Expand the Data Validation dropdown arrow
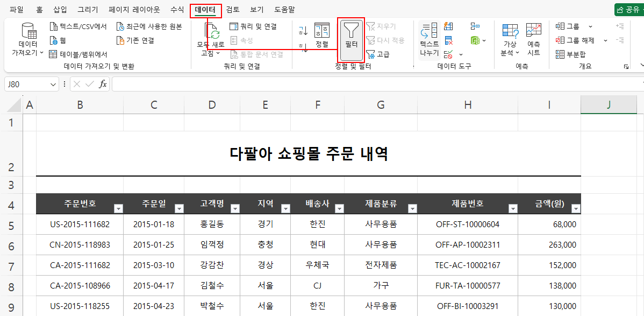 pyautogui.click(x=461, y=54)
